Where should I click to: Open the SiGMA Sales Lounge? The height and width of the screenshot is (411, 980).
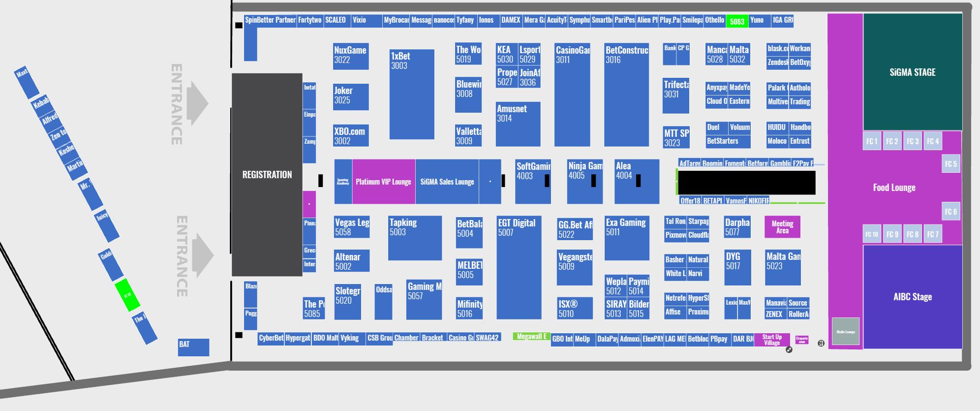tap(447, 182)
